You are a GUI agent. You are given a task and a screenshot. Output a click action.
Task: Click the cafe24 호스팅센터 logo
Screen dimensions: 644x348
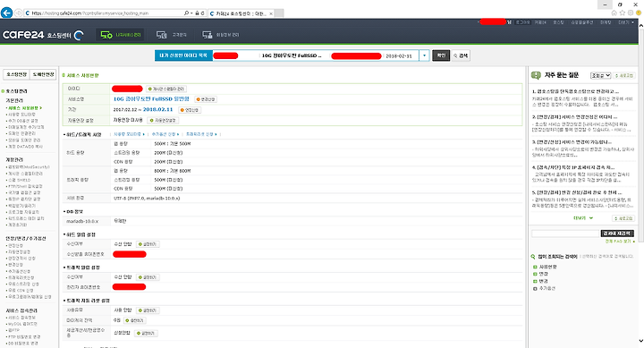tap(43, 35)
